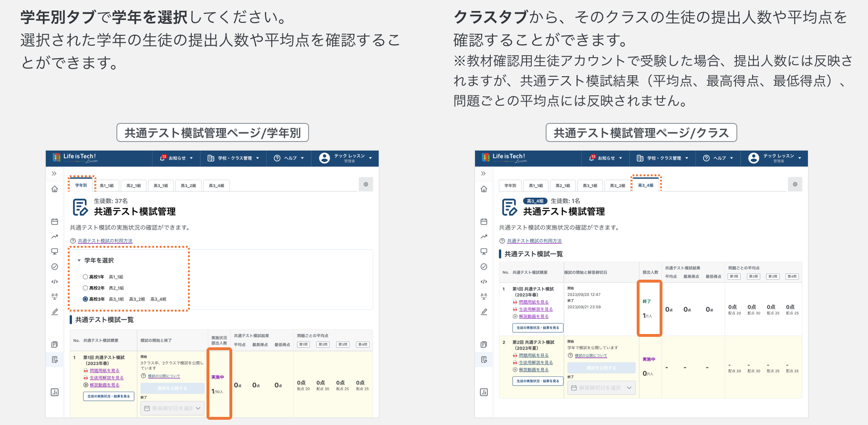Switch to the 高1_1組 tab in the left screenshot
Viewport: 868px width, 425px height.
click(x=107, y=186)
